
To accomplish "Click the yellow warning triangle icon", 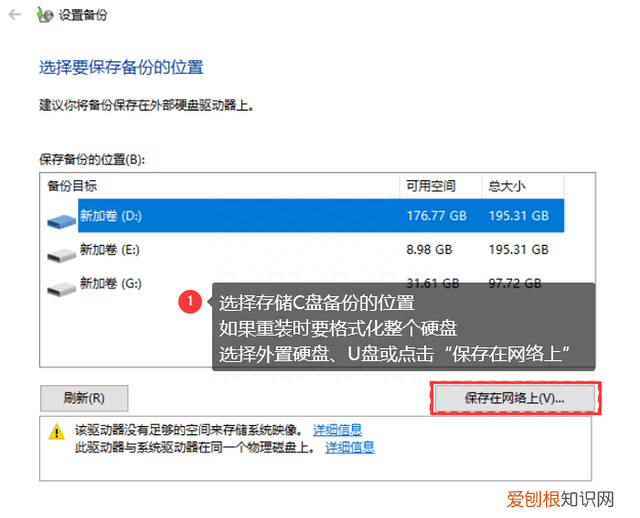I will click(56, 431).
